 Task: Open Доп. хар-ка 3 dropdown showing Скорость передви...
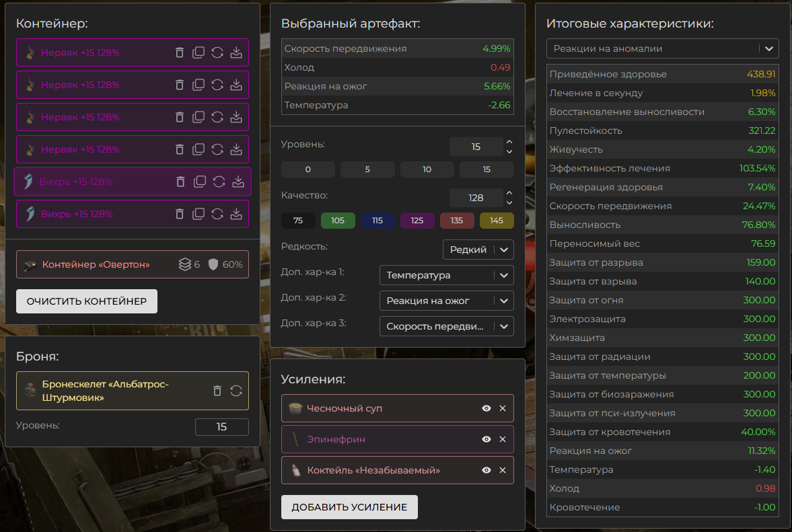click(x=447, y=326)
